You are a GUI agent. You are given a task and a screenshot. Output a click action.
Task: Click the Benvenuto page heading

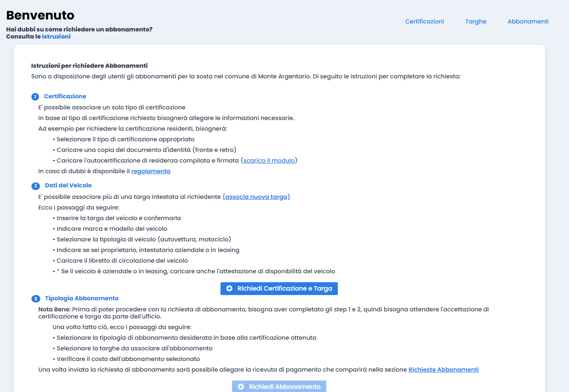[39, 15]
